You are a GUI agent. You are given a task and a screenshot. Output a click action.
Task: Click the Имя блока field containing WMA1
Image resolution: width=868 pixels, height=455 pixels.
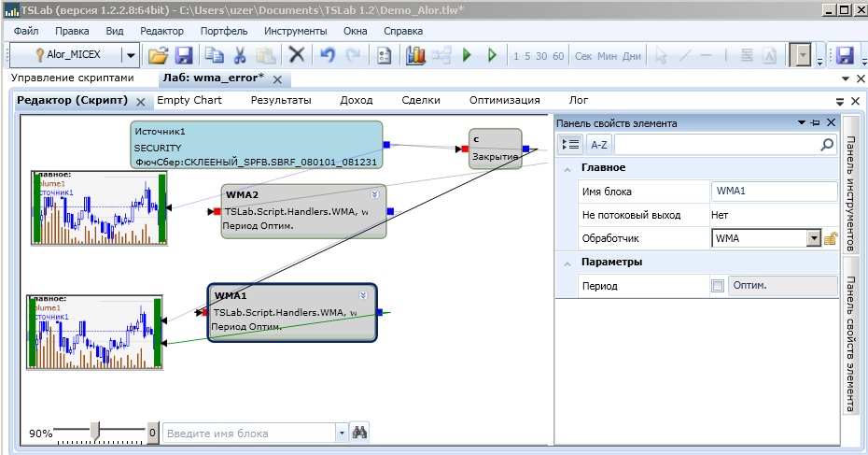774,192
